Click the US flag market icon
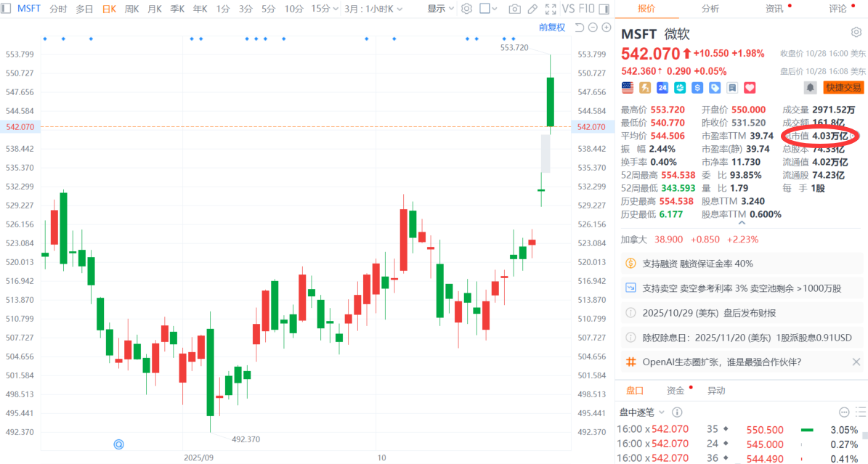This screenshot has height=464, width=868. [x=627, y=87]
